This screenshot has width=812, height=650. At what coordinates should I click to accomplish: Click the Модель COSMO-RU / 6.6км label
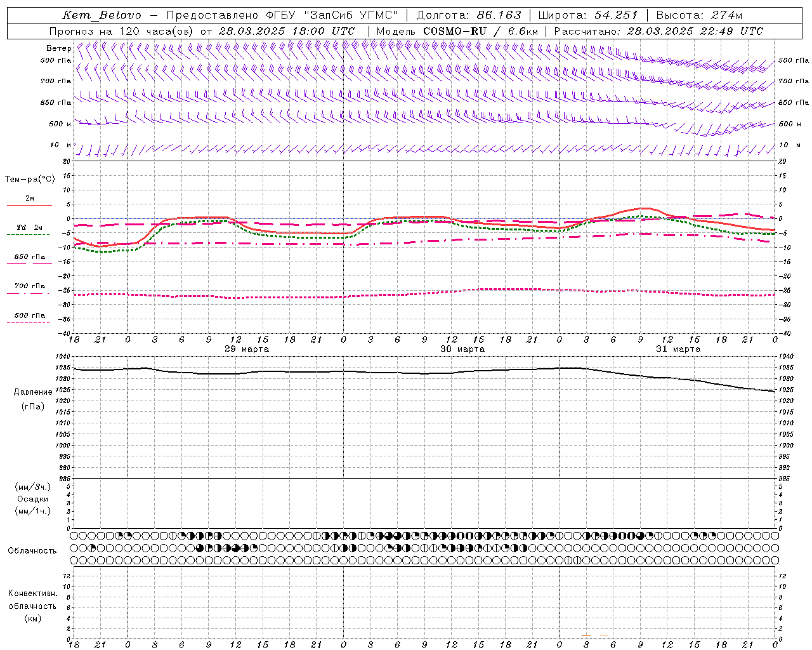tap(457, 31)
